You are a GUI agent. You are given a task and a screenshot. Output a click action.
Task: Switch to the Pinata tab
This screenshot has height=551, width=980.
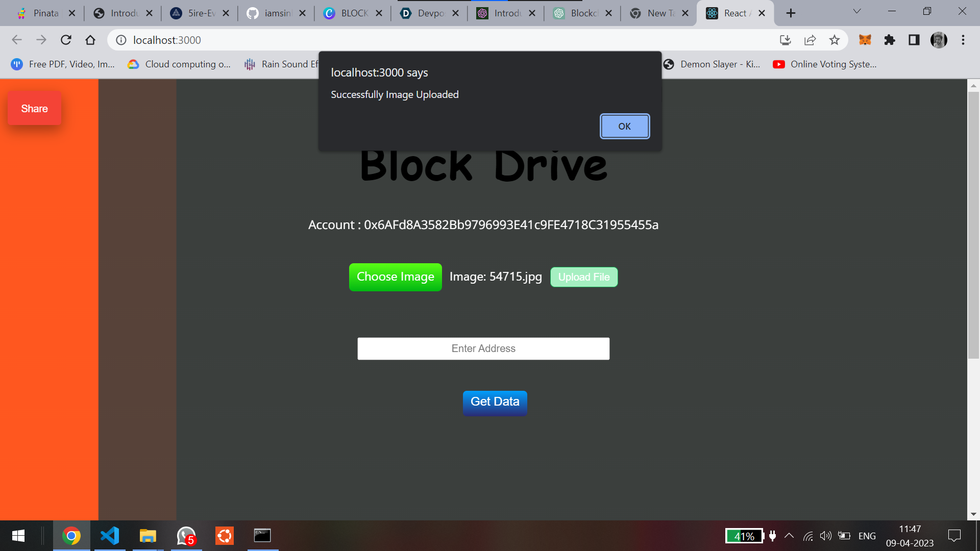pyautogui.click(x=45, y=13)
